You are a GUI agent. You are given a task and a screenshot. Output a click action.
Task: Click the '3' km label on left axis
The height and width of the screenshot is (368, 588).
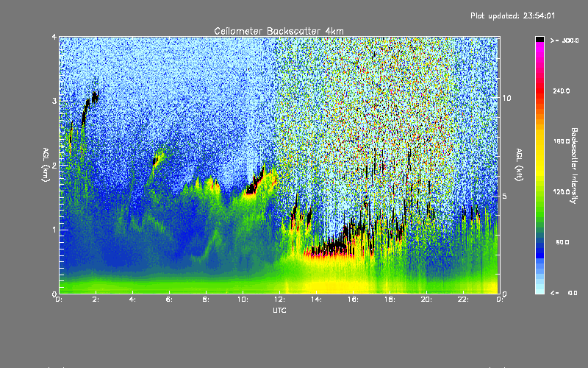54,102
